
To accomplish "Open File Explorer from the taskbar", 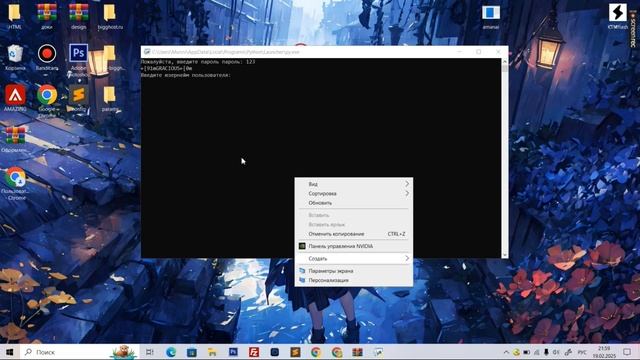I will (212, 352).
